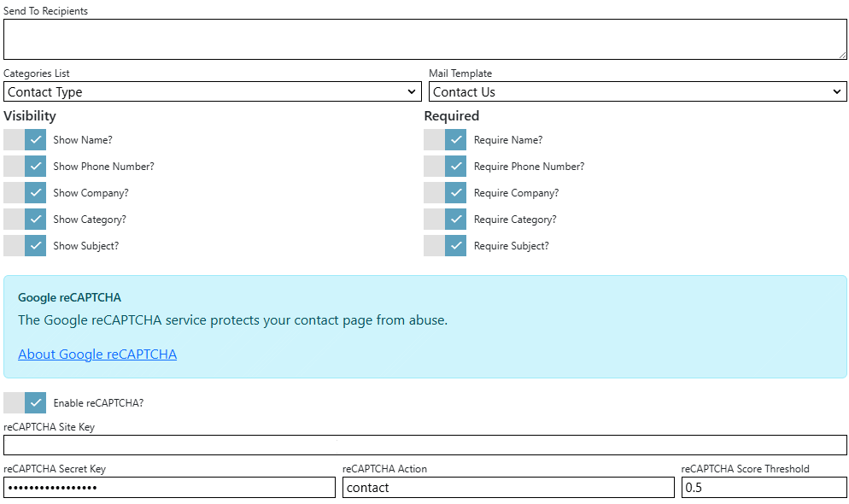Toggle the Show Name switch
This screenshot has width=849, height=504.
(x=25, y=140)
